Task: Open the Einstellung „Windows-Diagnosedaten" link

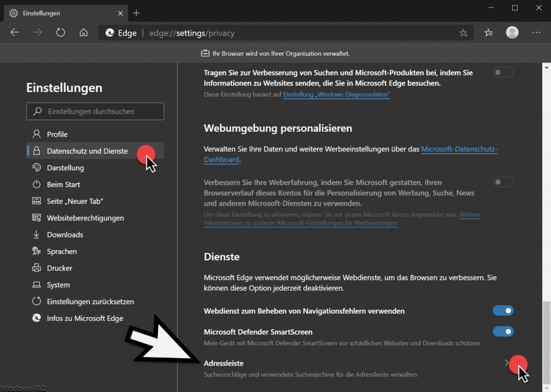Action: [337, 95]
